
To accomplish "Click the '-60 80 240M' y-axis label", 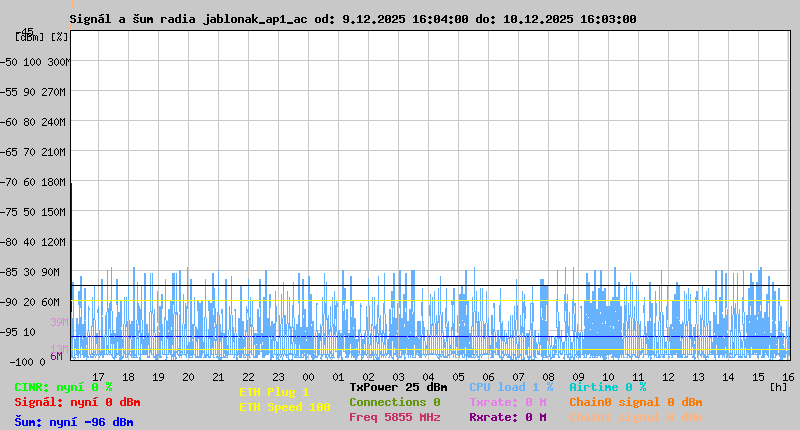I will pos(33,122).
